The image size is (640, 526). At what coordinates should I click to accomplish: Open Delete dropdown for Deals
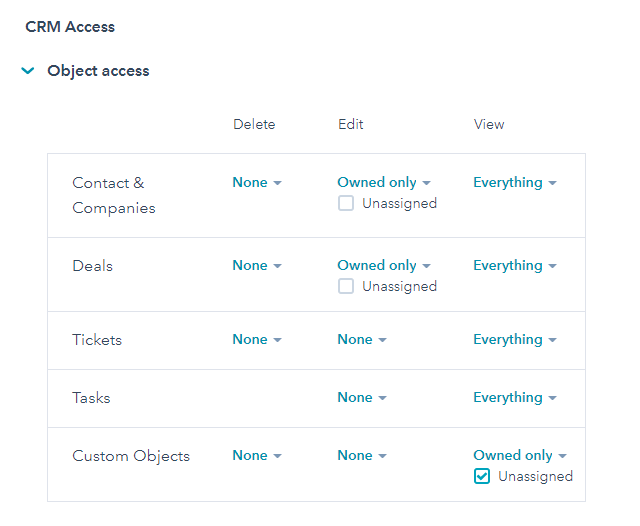point(257,266)
